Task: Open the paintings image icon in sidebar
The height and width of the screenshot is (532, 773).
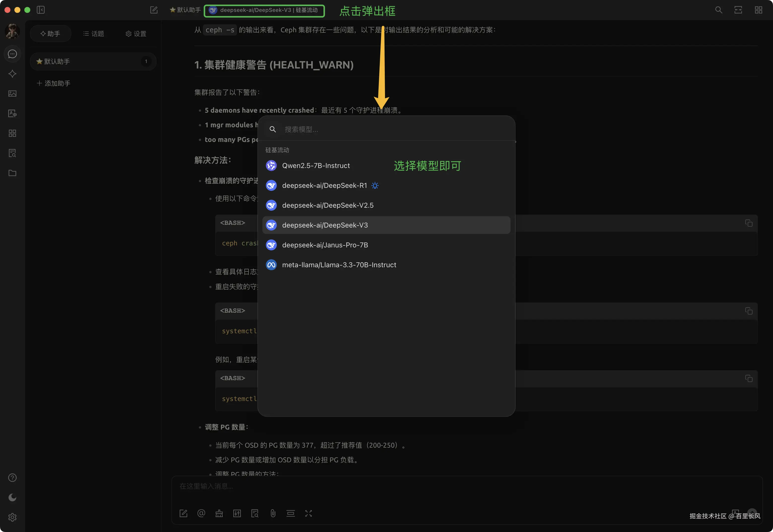Action: tap(12, 94)
